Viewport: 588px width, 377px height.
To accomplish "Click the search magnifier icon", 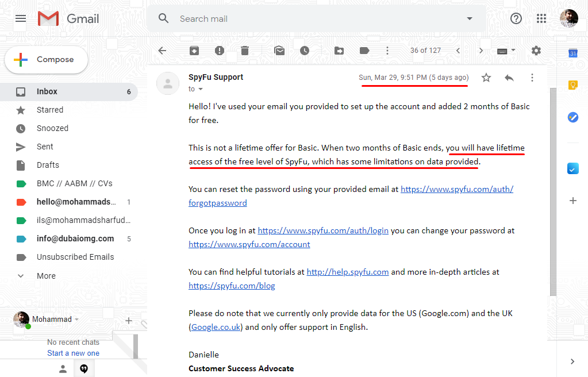I will click(x=163, y=18).
